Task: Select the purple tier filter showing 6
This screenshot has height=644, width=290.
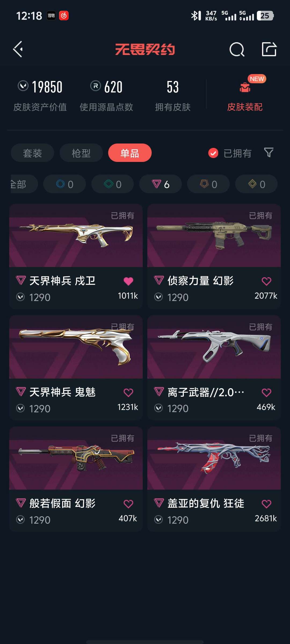Action: (161, 184)
